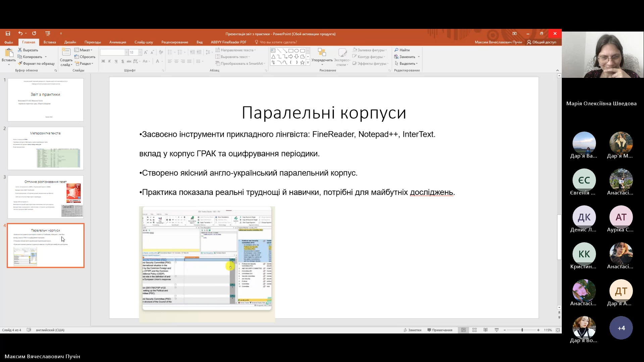The width and height of the screenshot is (644, 362).
Task: Click the Вырезать cut button
Action: (x=28, y=50)
